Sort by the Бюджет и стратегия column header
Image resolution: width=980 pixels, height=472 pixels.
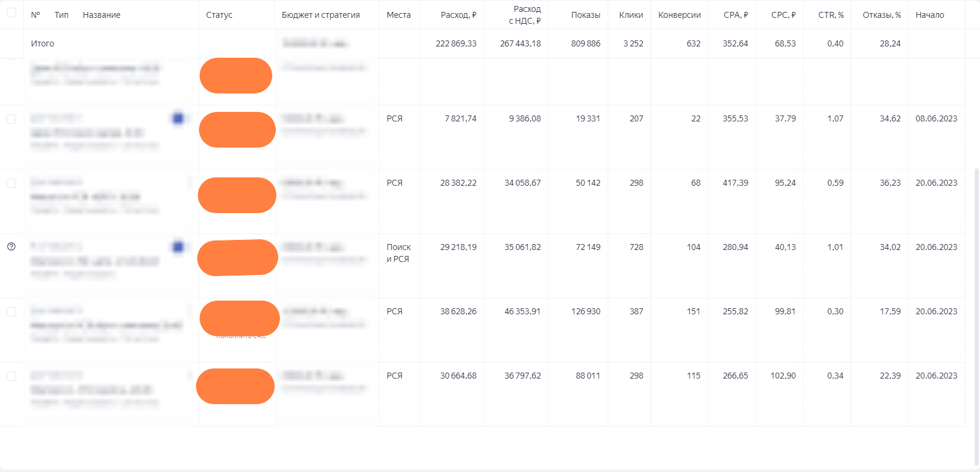pyautogui.click(x=321, y=15)
